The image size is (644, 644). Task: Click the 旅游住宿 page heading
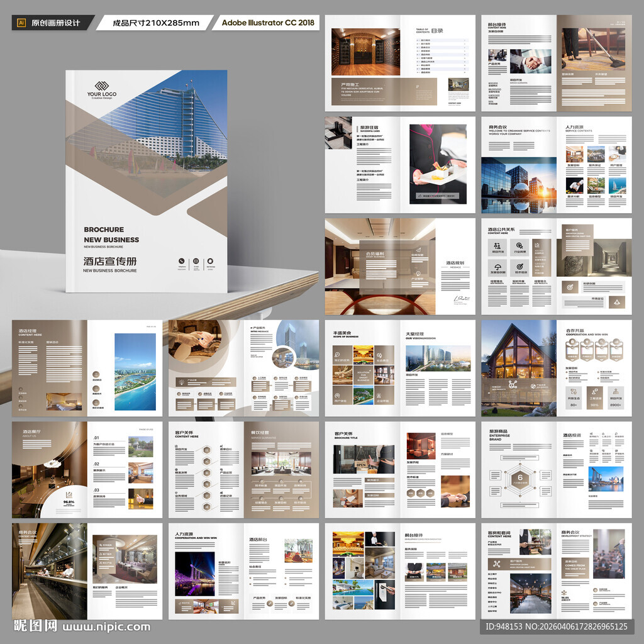[369, 127]
